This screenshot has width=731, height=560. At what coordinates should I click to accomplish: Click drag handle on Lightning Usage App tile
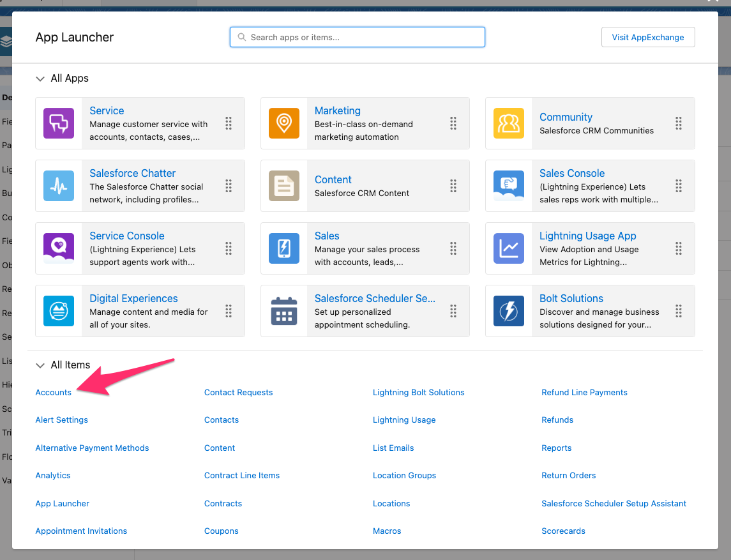[x=678, y=248]
